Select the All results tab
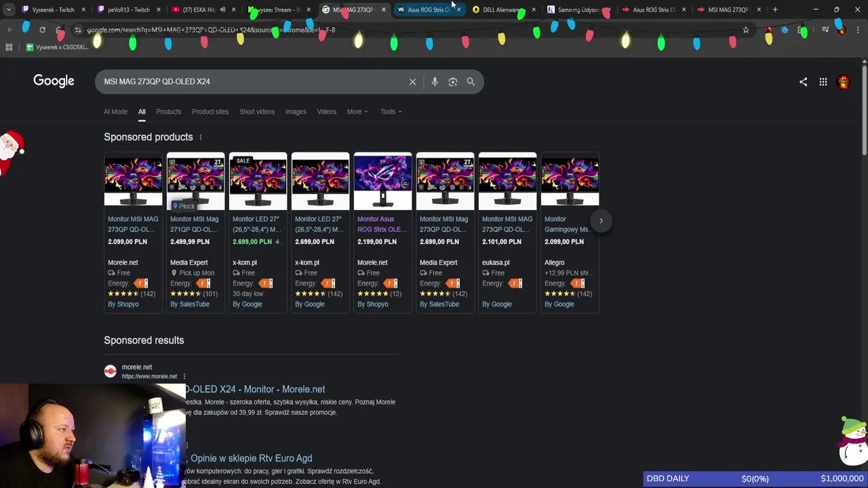This screenshot has height=488, width=868. (x=142, y=112)
